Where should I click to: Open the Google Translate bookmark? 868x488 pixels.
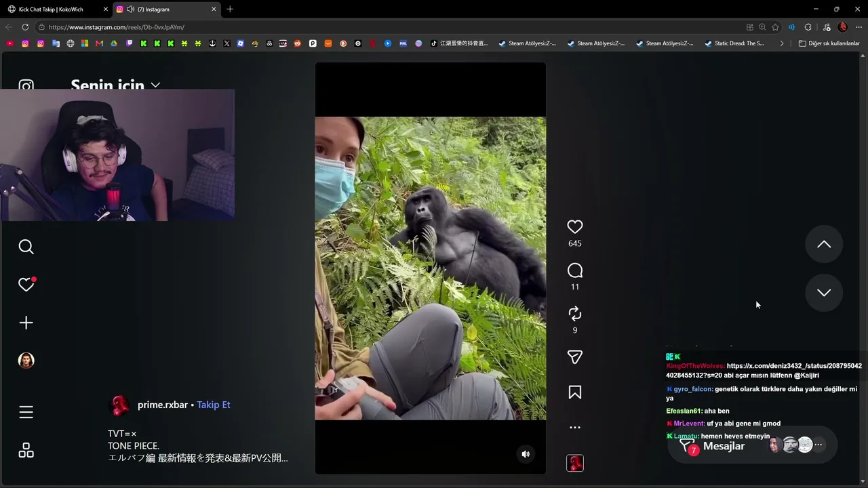click(56, 43)
